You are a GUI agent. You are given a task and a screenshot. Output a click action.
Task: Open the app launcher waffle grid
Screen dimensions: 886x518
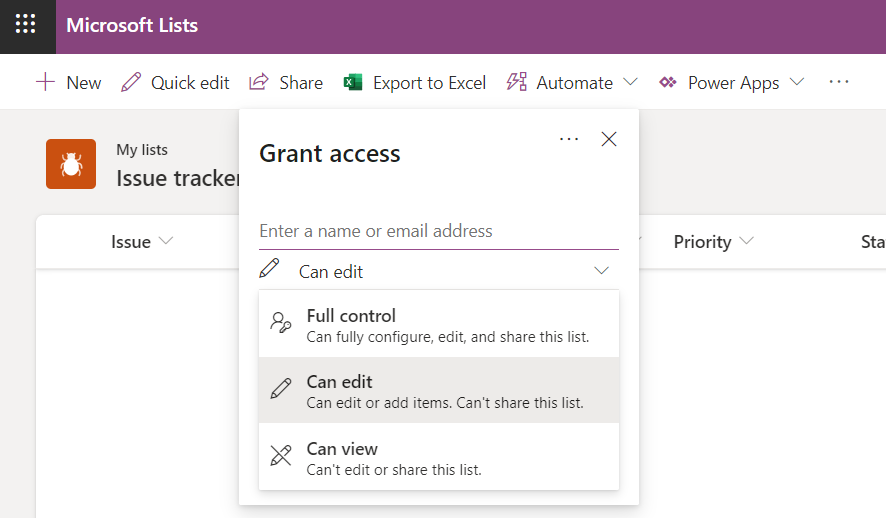click(26, 26)
